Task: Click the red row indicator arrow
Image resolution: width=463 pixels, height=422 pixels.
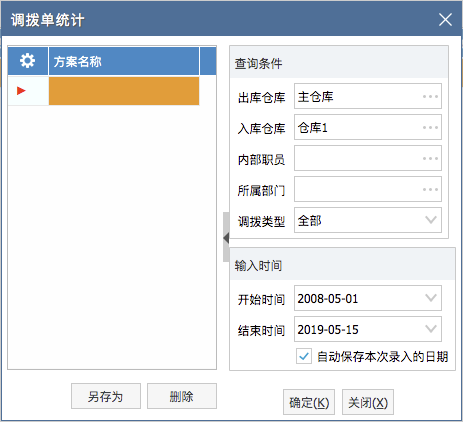Action: (x=21, y=91)
